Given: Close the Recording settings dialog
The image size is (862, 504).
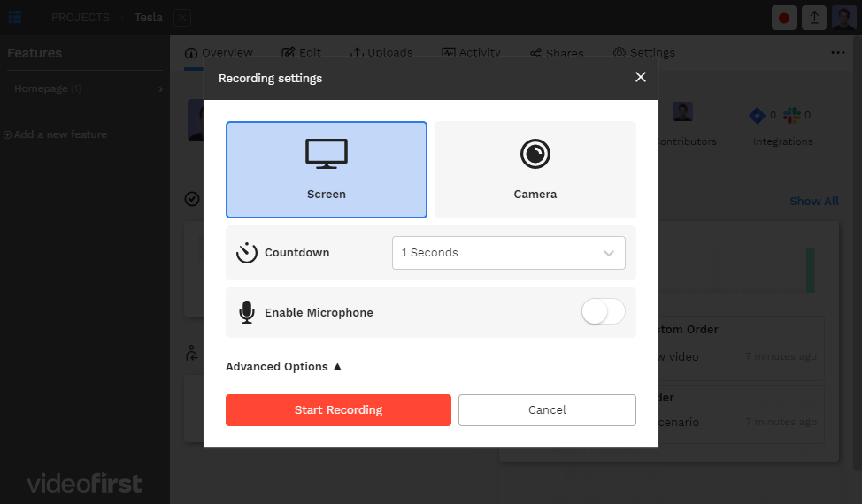Looking at the screenshot, I should coord(641,78).
